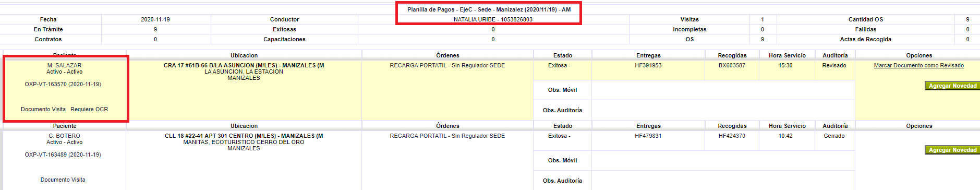The image size is (980, 190).
Task: Click the Planilla de Pagos title header
Action: point(489,9)
